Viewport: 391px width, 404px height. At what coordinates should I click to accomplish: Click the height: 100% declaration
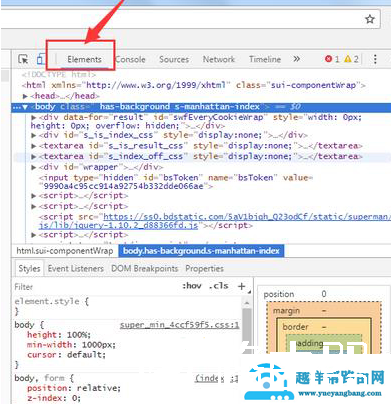tap(59, 335)
